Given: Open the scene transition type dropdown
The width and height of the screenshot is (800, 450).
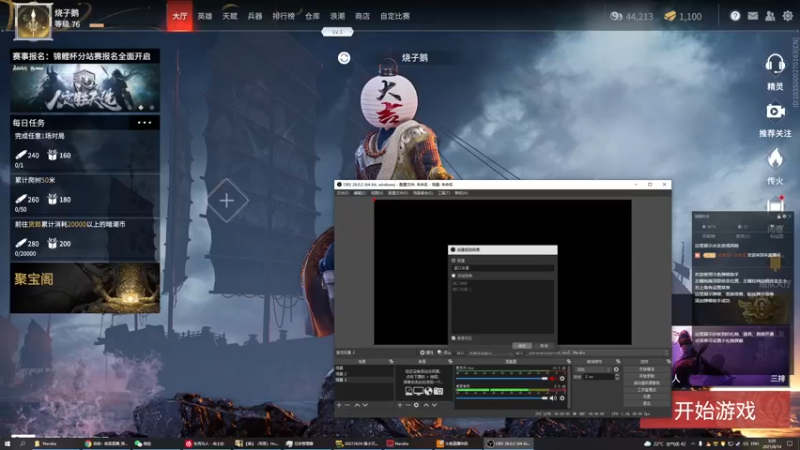Looking at the screenshot, I should 593,369.
